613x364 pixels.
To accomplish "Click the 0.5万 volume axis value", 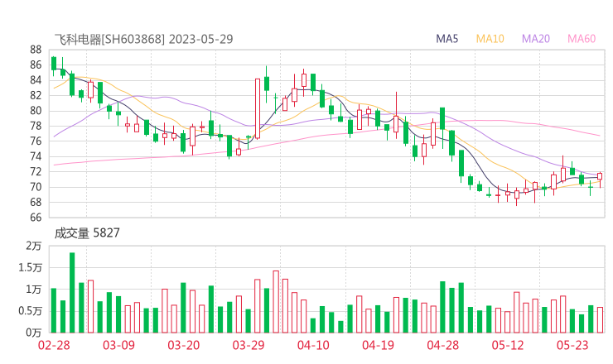I will coord(30,311).
